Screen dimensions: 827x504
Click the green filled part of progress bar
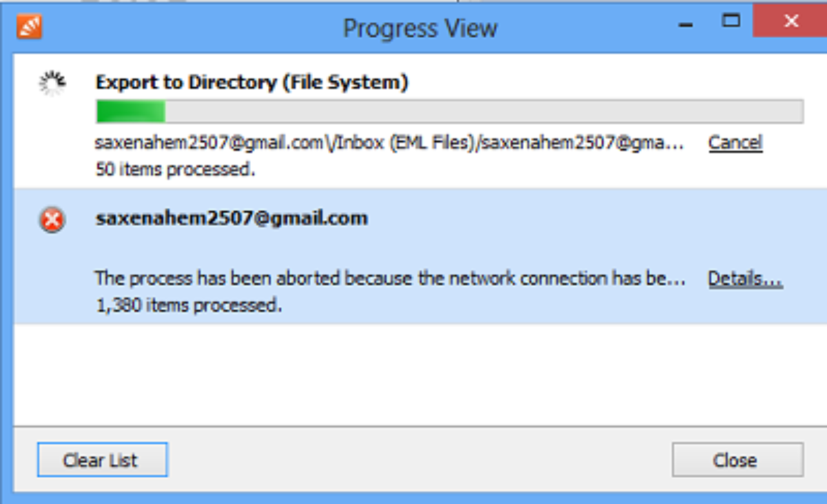click(131, 112)
